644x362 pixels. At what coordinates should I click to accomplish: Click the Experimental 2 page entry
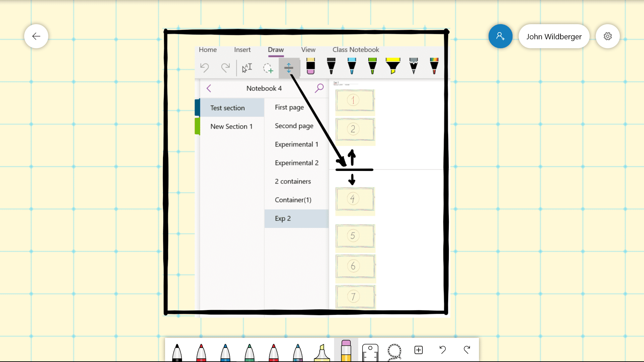pos(297,163)
